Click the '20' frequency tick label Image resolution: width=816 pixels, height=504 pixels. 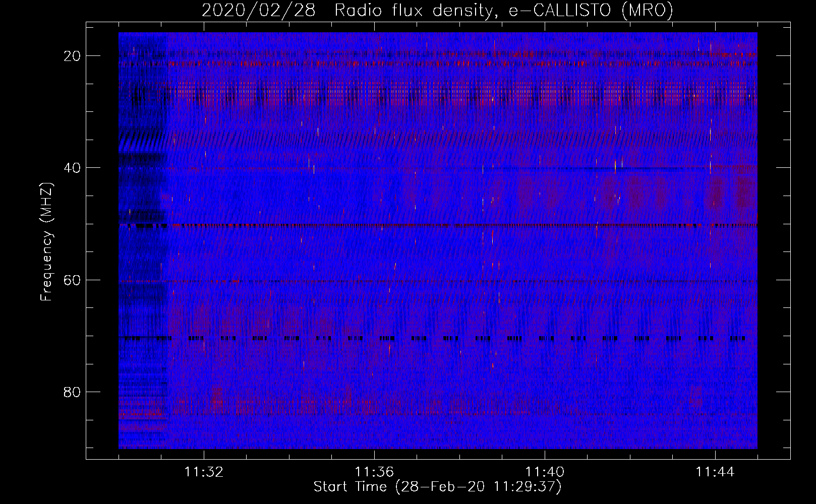tap(72, 56)
